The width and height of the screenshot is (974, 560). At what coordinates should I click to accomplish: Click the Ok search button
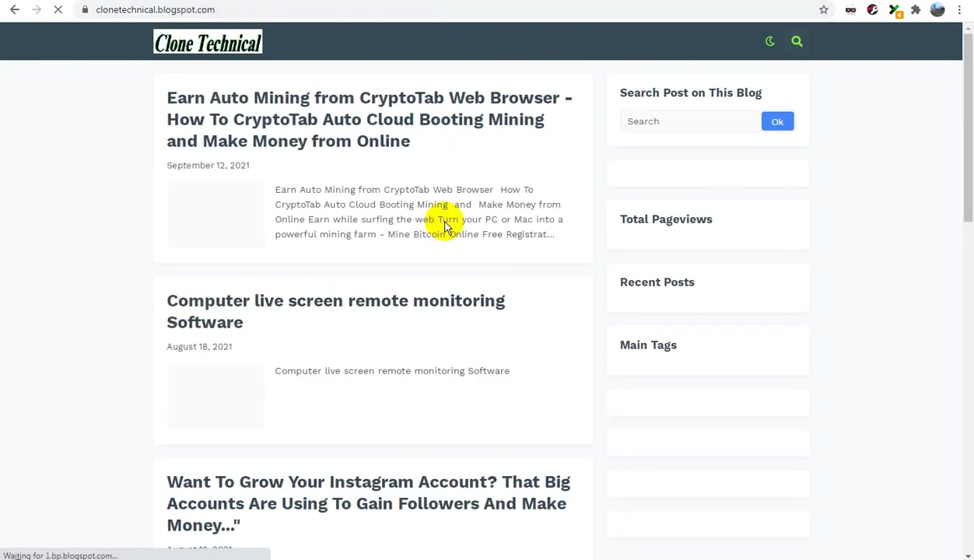777,121
